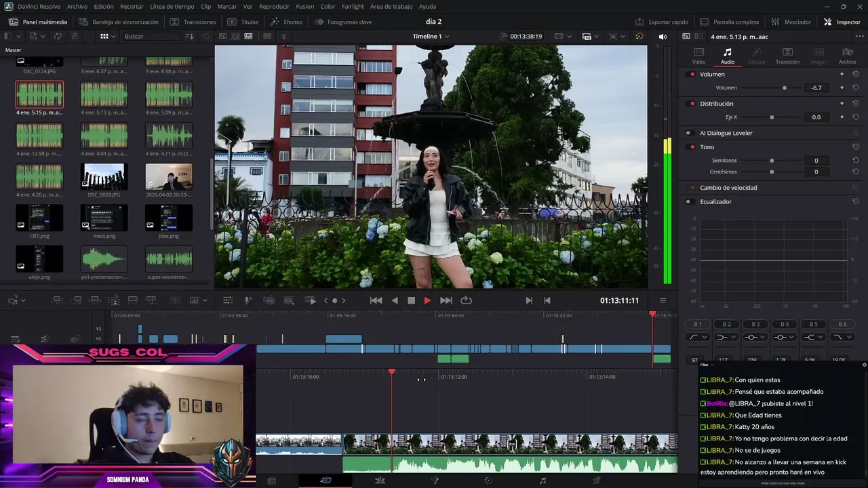Toggle EQ Band B3 button
The height and width of the screenshot is (488, 868).
tap(755, 324)
